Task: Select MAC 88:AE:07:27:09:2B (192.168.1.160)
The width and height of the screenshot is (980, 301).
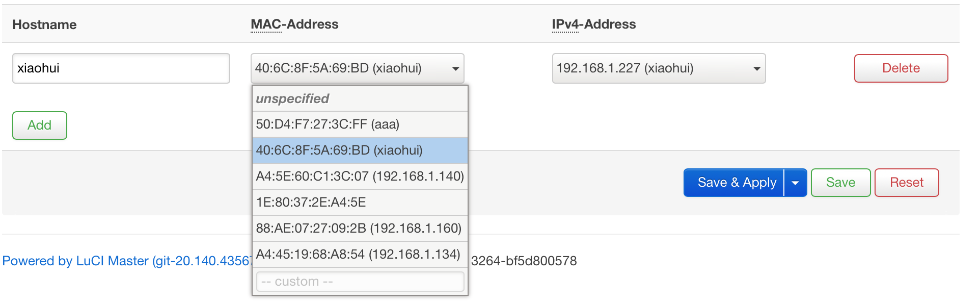Action: [360, 228]
